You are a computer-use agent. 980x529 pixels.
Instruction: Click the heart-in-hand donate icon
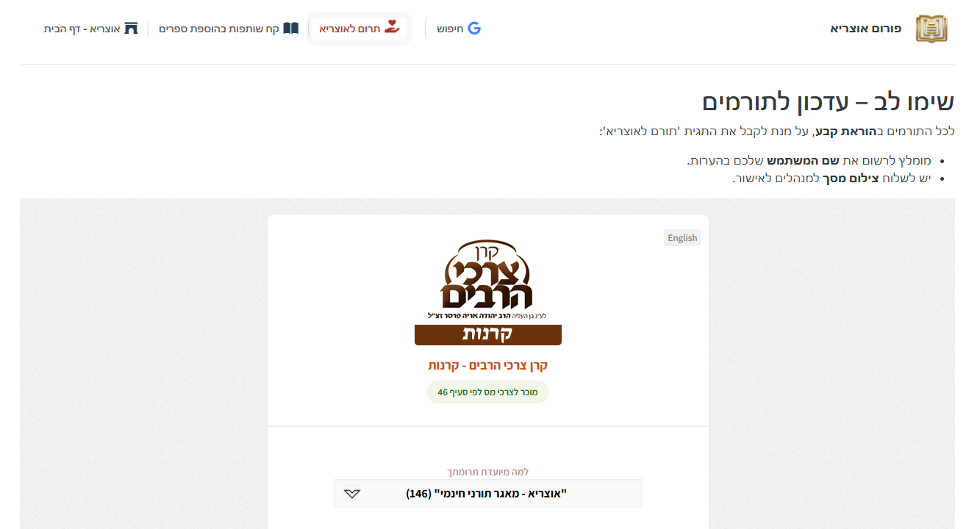coord(392,28)
